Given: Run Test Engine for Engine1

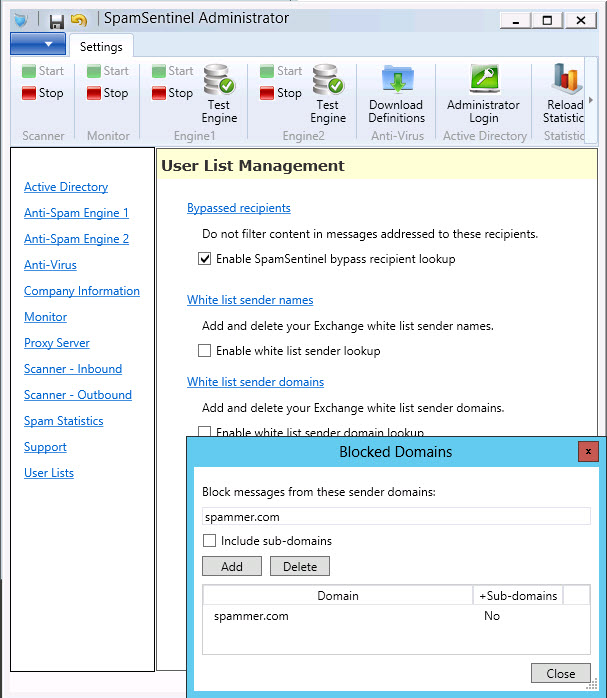Looking at the screenshot, I should (219, 94).
